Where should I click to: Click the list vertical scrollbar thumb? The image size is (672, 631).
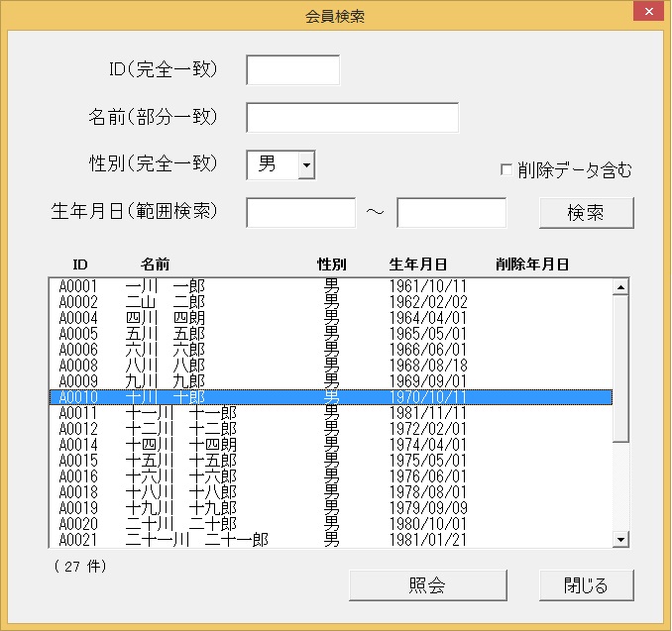coord(620,368)
